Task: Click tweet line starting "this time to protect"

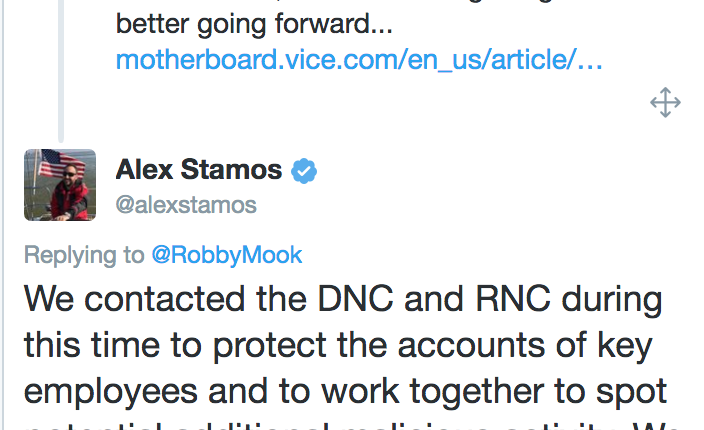Action: coord(338,346)
